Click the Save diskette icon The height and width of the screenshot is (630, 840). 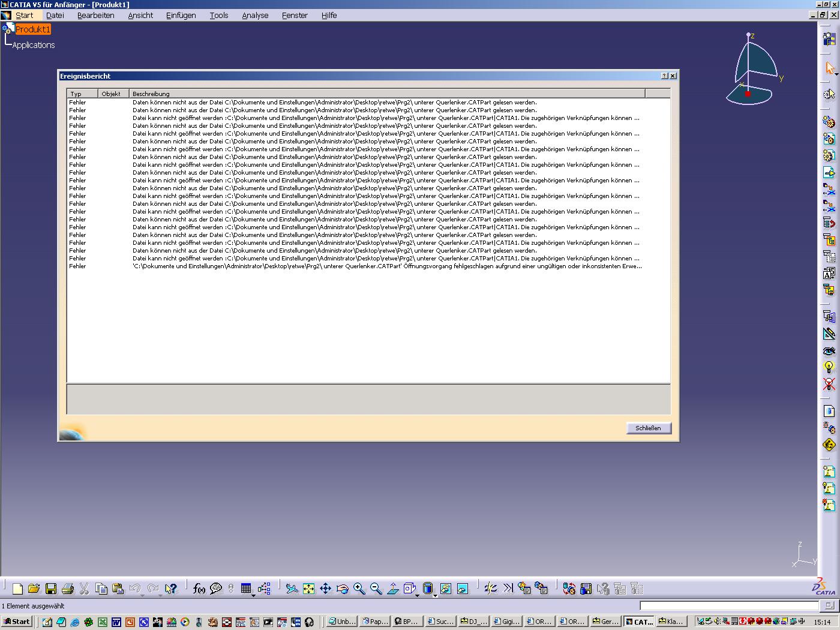(51, 589)
